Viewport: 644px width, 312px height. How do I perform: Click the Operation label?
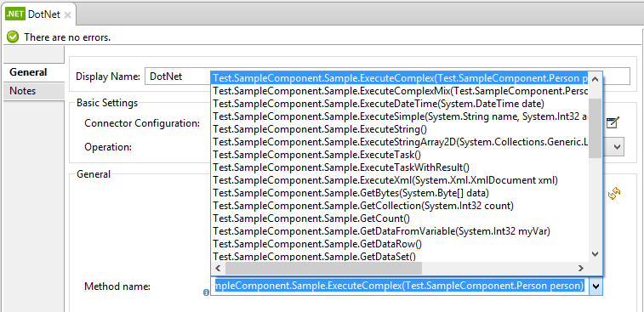coord(108,147)
